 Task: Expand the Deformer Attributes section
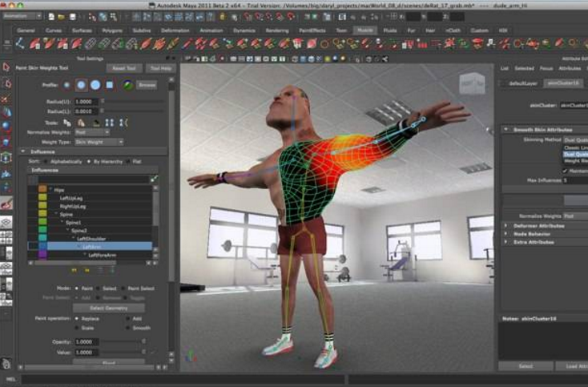point(506,226)
